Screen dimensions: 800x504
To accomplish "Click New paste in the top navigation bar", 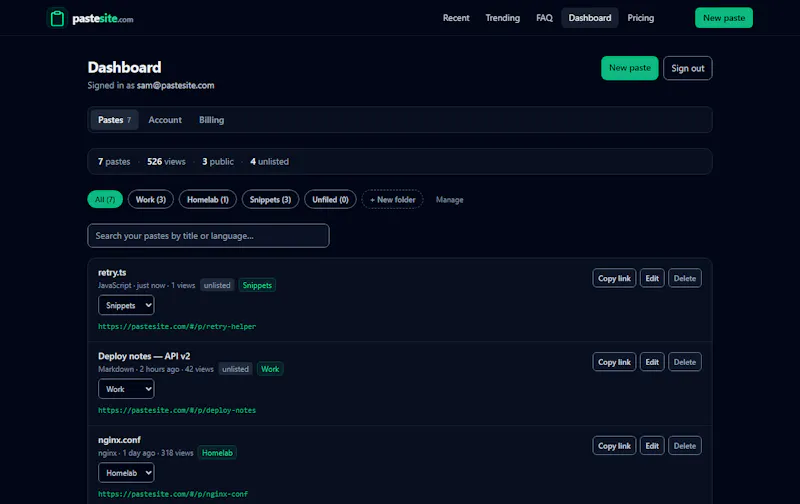I will [723, 18].
